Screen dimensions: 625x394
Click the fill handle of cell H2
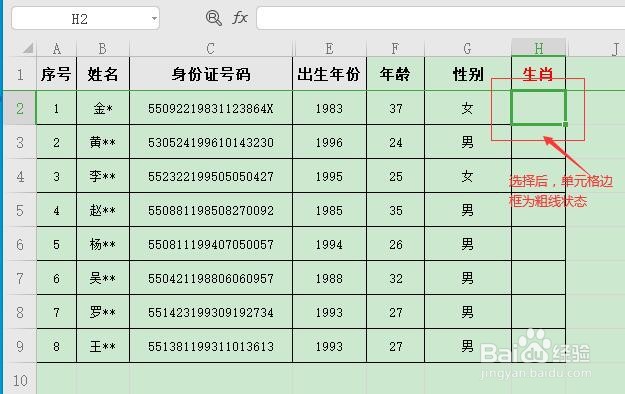pyautogui.click(x=565, y=124)
